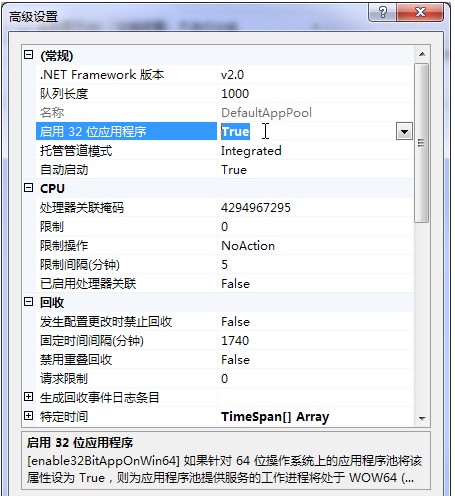Select the .NET Framework 版本 row

point(224,74)
